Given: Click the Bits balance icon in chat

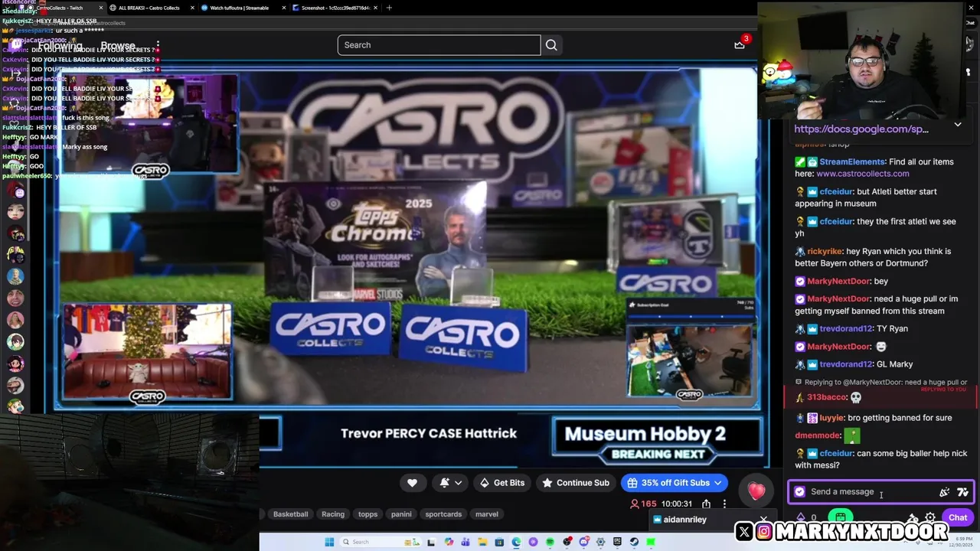Looking at the screenshot, I should tap(801, 518).
